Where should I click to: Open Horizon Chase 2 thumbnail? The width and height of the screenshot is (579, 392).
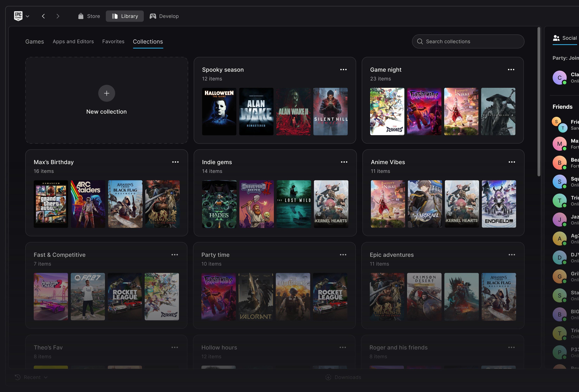pos(51,297)
